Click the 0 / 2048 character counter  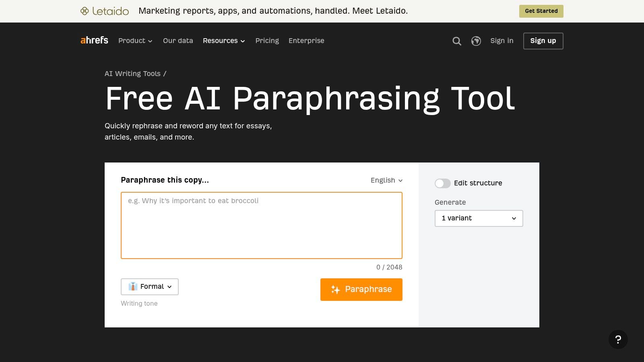389,267
